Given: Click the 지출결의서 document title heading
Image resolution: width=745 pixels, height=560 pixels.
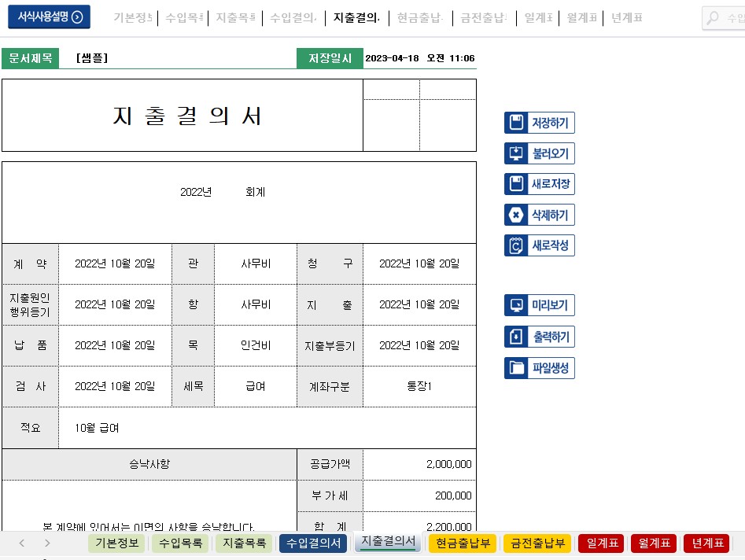Looking at the screenshot, I should [x=187, y=116].
